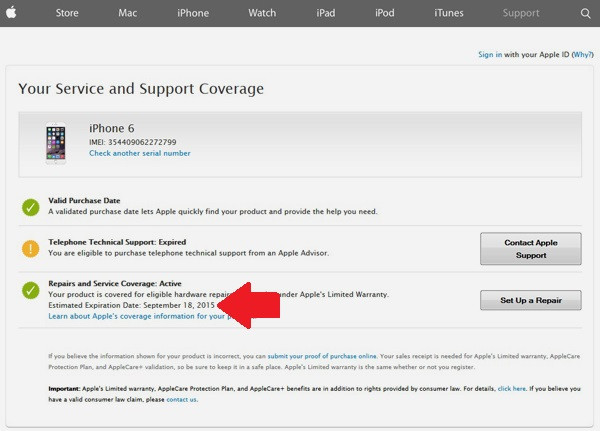Image resolution: width=600 pixels, height=431 pixels.
Task: Click Repairs and Service Coverage: Active text
Action: [x=115, y=284]
